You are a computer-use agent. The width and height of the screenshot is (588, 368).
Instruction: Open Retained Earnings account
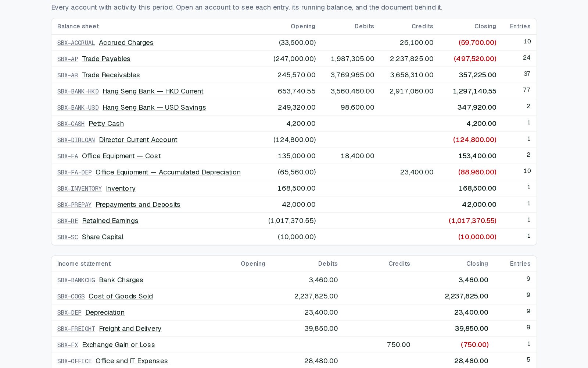point(110,221)
